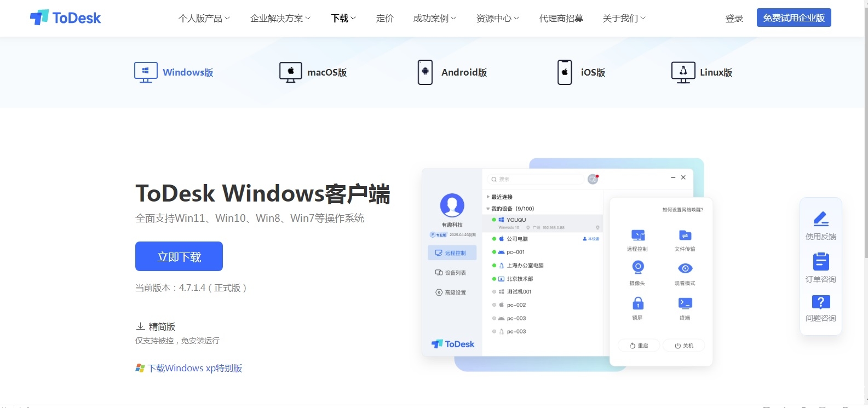The image size is (868, 408).
Task: Click the preview window's minimize icon
Action: point(673,177)
